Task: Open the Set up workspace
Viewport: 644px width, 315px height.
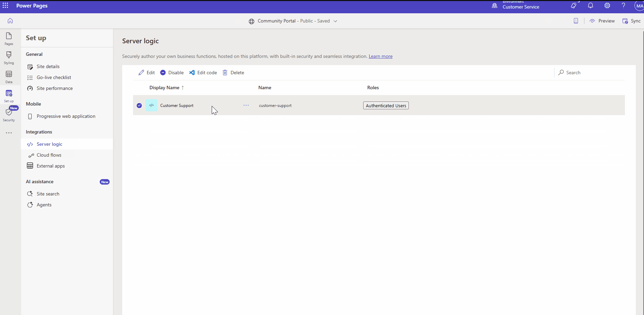Action: point(9,96)
